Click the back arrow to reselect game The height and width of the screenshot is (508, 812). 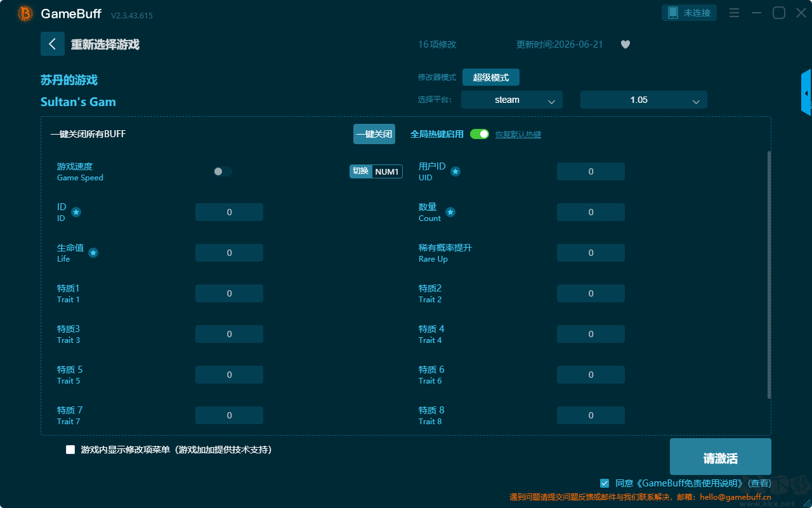point(53,44)
